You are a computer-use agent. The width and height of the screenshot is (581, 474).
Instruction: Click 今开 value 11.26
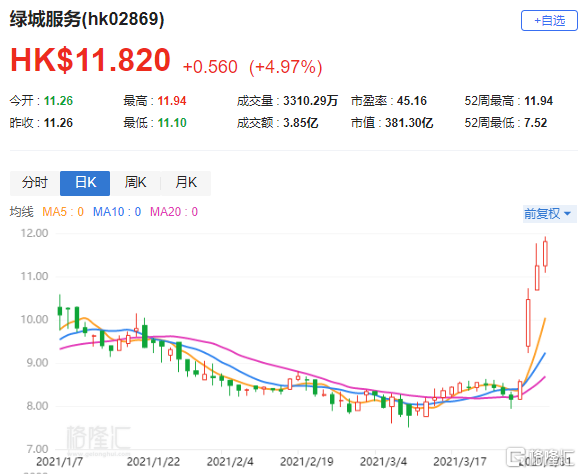(x=58, y=101)
